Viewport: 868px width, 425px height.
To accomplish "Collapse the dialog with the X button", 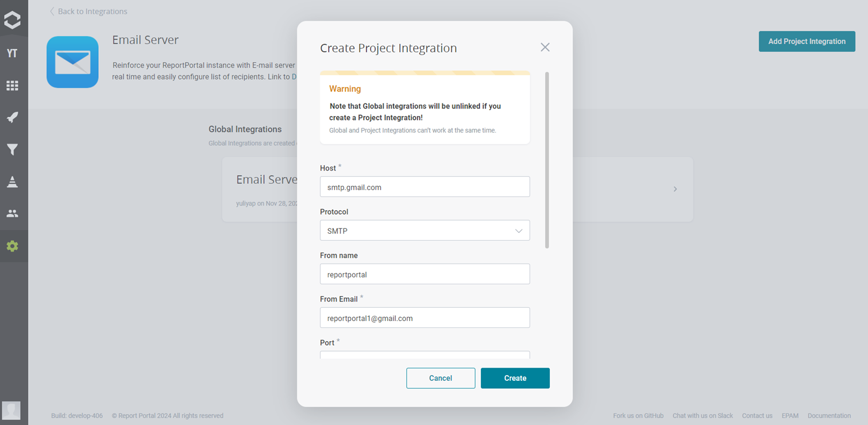I will tap(545, 47).
